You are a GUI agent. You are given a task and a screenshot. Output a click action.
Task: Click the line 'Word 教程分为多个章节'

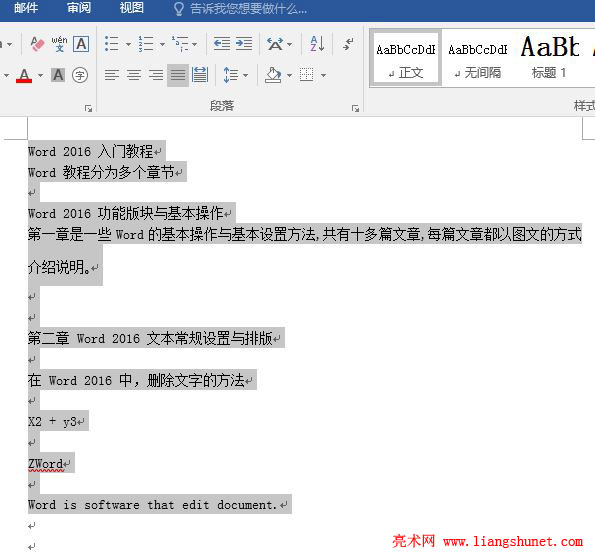101,172
